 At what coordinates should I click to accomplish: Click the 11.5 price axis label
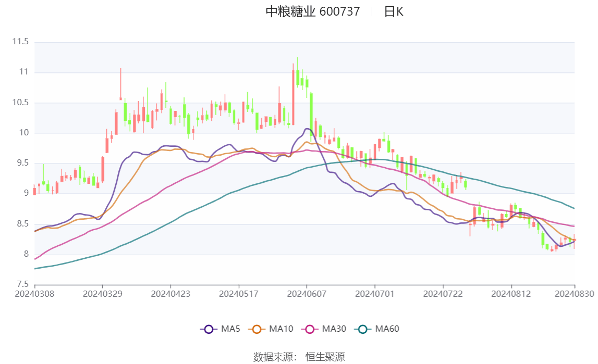pos(20,42)
